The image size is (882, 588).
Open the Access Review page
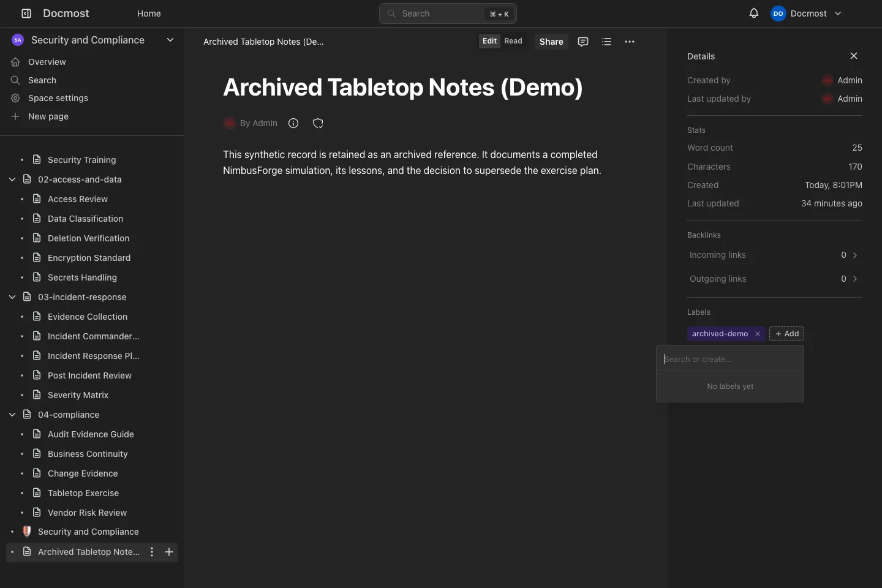pyautogui.click(x=78, y=199)
